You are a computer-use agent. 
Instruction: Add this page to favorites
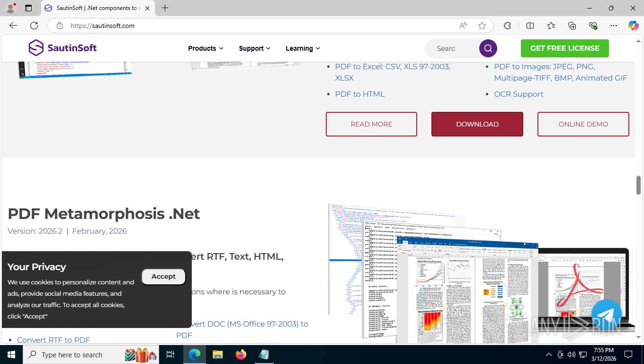pyautogui.click(x=482, y=26)
